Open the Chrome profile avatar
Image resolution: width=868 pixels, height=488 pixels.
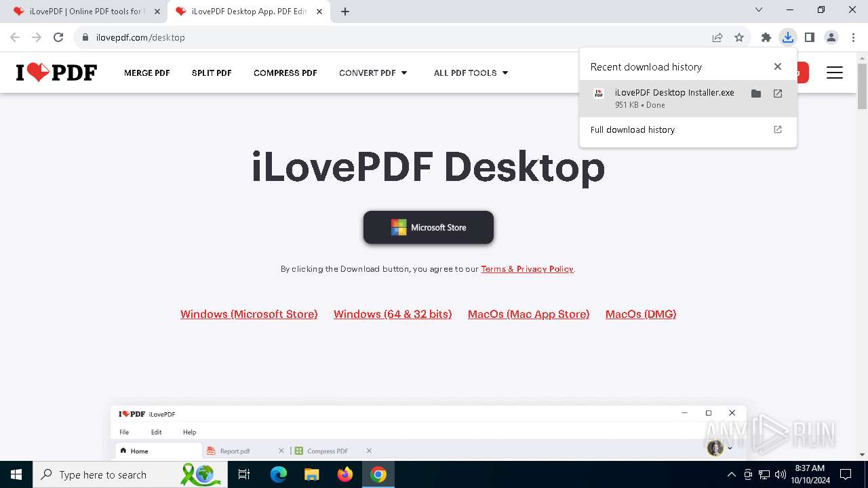pos(831,37)
